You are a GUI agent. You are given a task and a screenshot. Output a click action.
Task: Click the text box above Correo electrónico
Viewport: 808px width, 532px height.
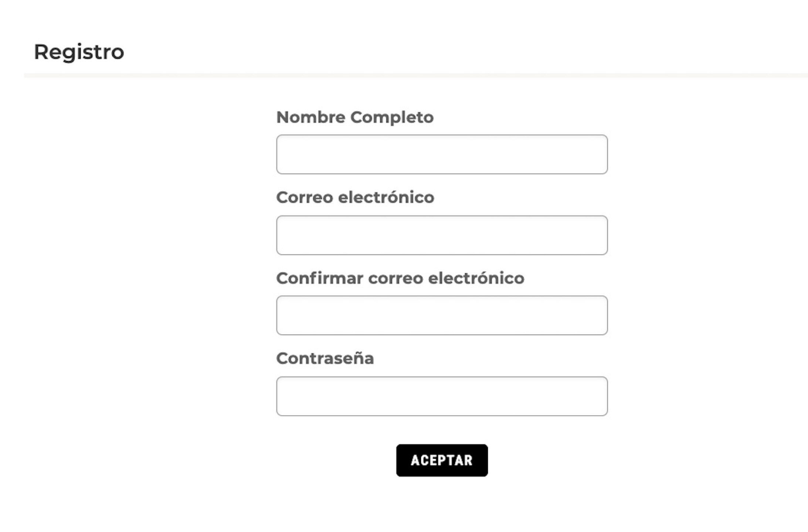442,154
